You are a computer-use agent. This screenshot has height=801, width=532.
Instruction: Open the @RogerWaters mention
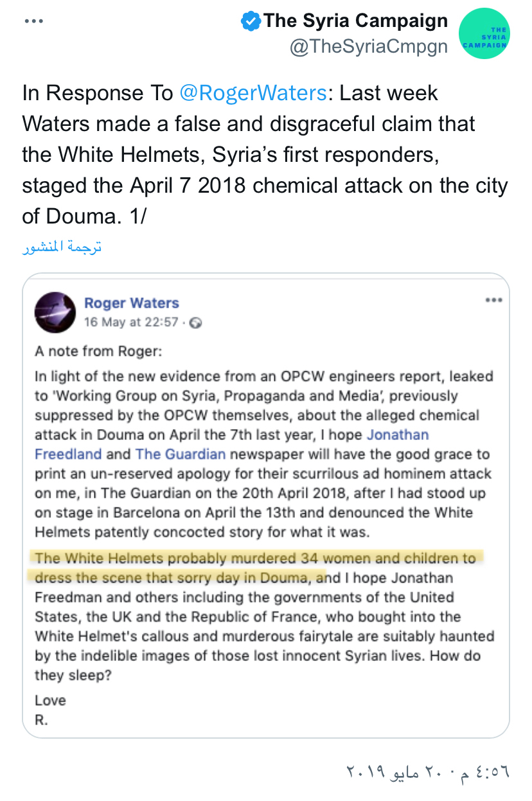tap(253, 94)
